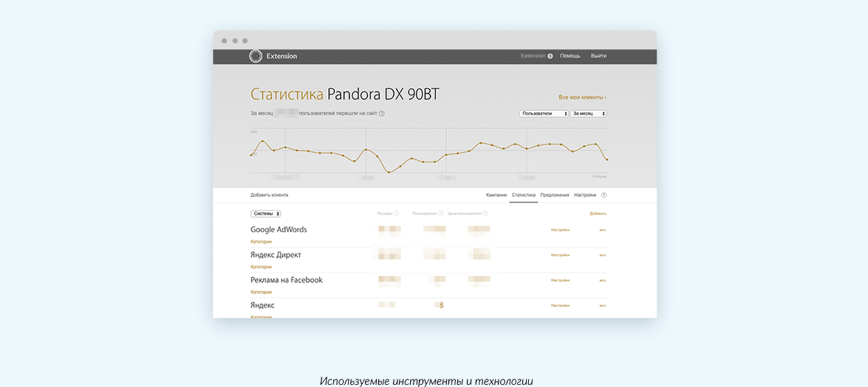
Task: Open the 'Все мои клиенты' link
Action: pyautogui.click(x=582, y=97)
